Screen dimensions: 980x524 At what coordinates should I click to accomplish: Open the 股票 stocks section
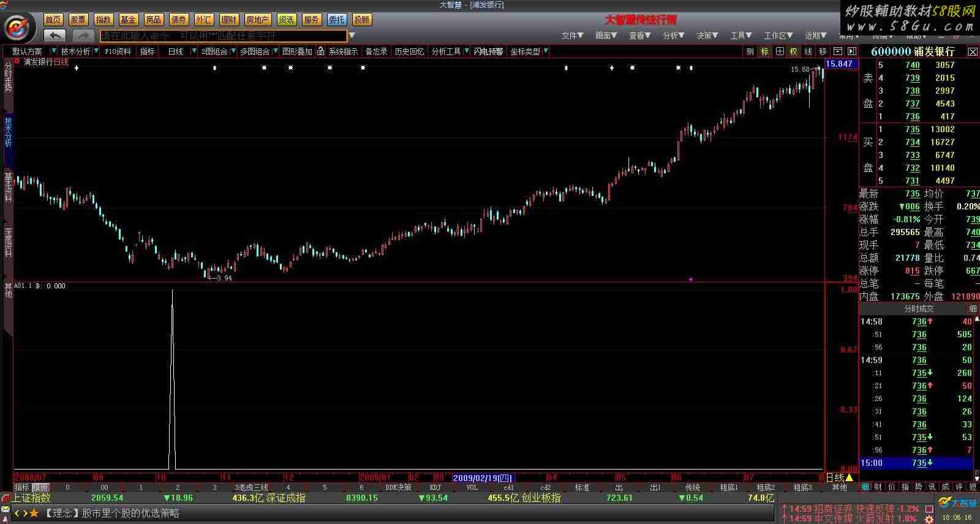78,20
